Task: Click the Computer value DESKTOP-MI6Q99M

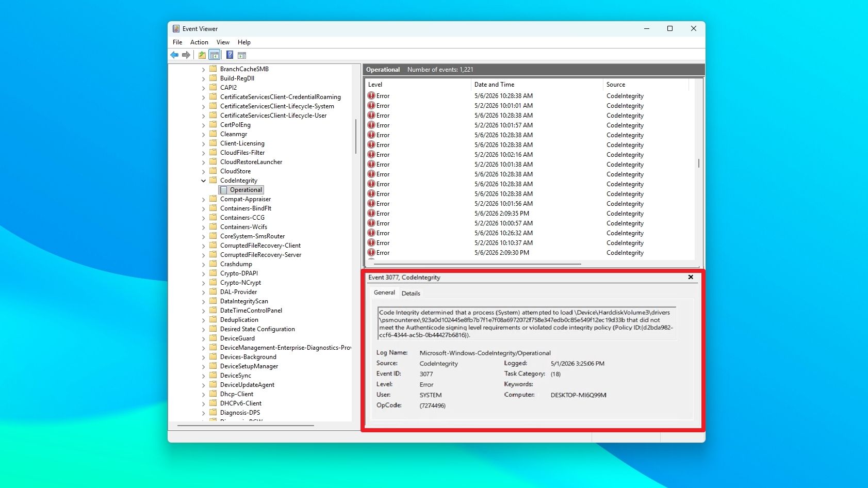Action: point(578,395)
